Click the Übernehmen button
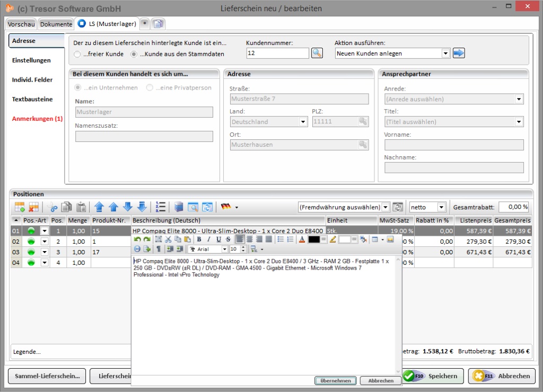 (336, 380)
